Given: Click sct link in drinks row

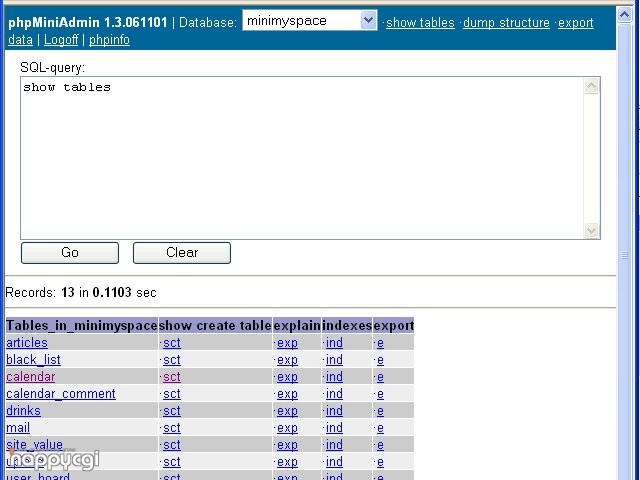Looking at the screenshot, I should (x=172, y=411).
